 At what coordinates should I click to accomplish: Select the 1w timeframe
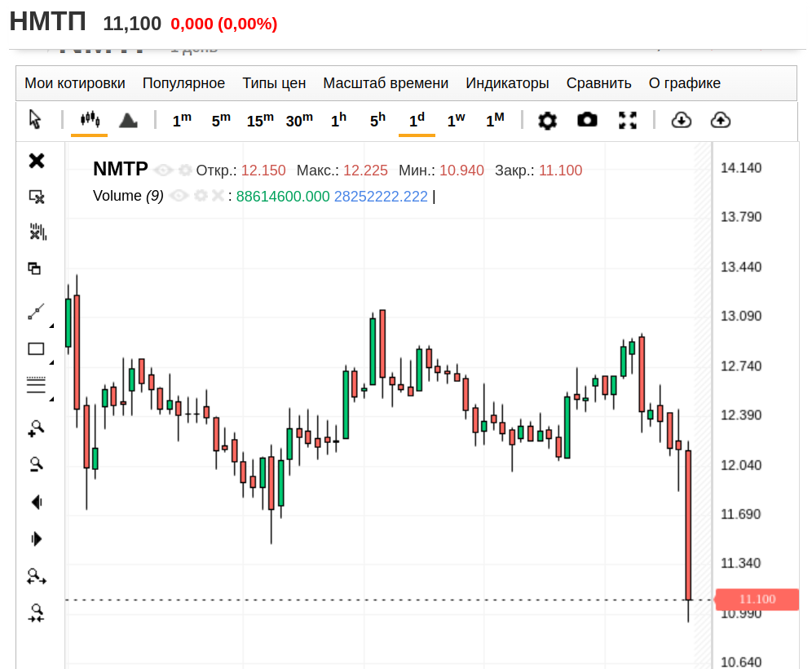pyautogui.click(x=457, y=120)
